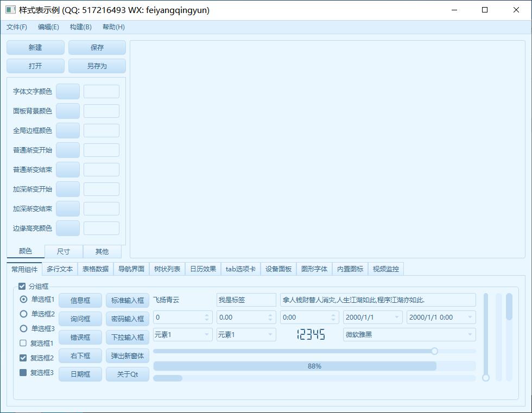The image size is (532, 413).
Task: Enable the 复选框1 checkbox
Action: click(x=23, y=343)
